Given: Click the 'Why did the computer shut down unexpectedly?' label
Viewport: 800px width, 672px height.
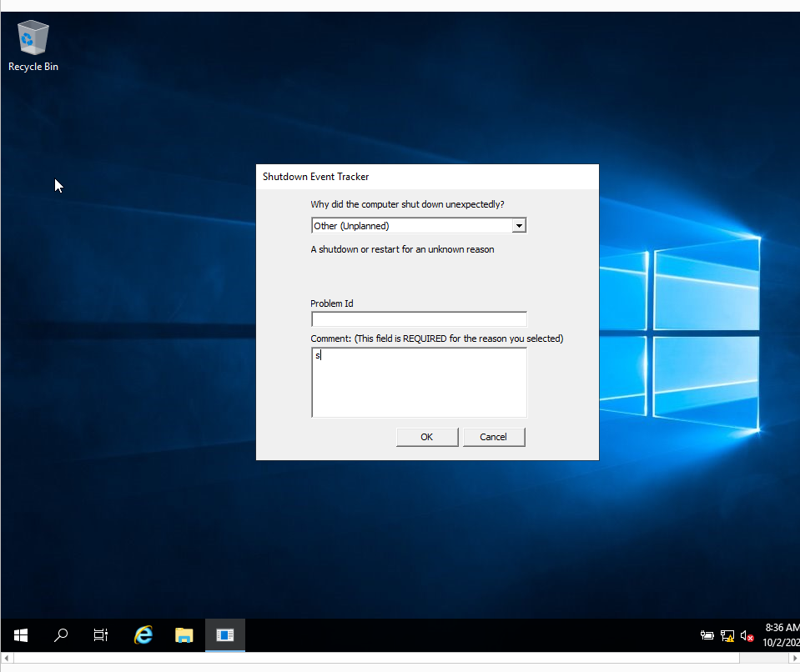Looking at the screenshot, I should (x=407, y=204).
